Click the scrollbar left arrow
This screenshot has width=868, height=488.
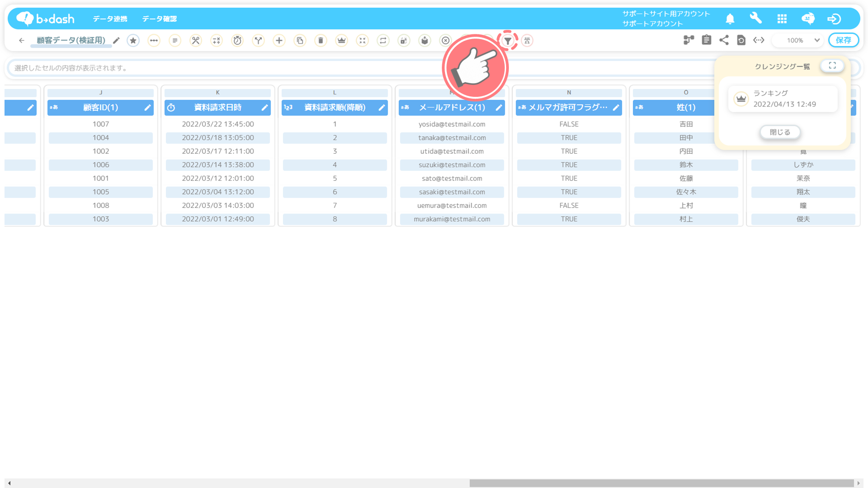9,483
